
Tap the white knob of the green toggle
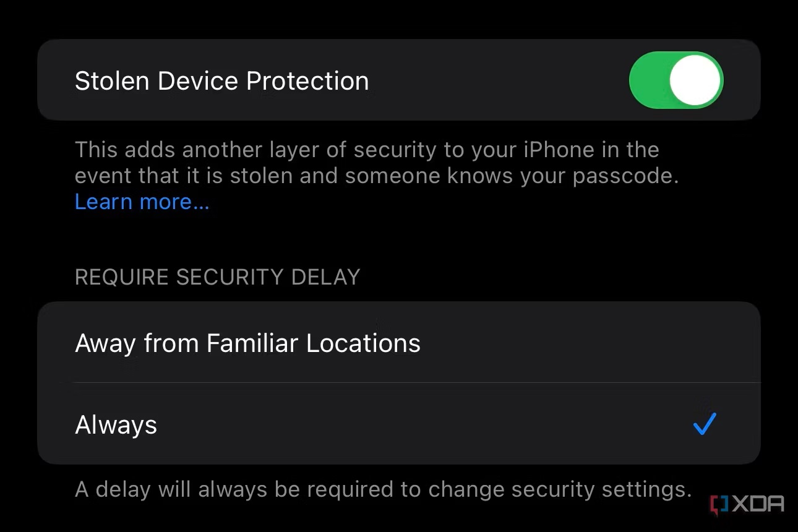click(695, 80)
